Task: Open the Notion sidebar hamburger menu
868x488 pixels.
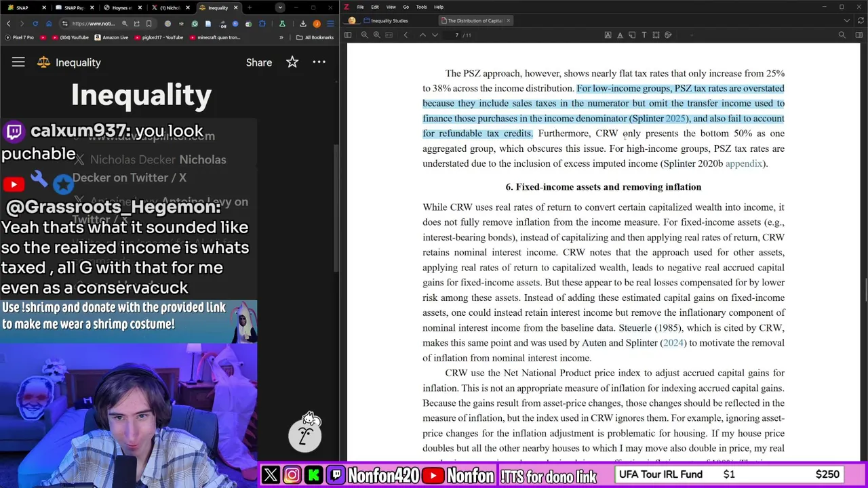Action: click(x=18, y=62)
